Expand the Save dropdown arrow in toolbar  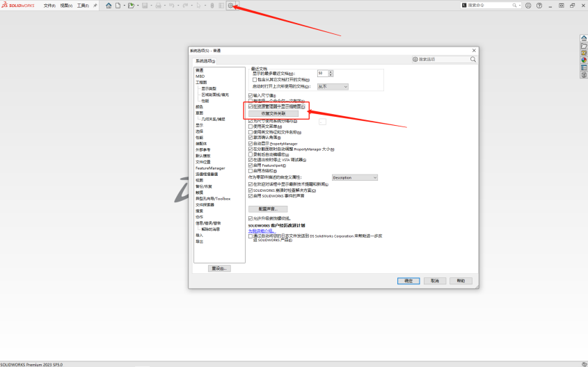pyautogui.click(x=151, y=6)
